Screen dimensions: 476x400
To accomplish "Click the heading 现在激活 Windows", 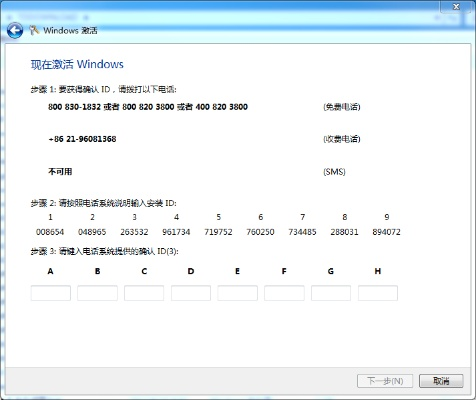I will click(x=77, y=64).
